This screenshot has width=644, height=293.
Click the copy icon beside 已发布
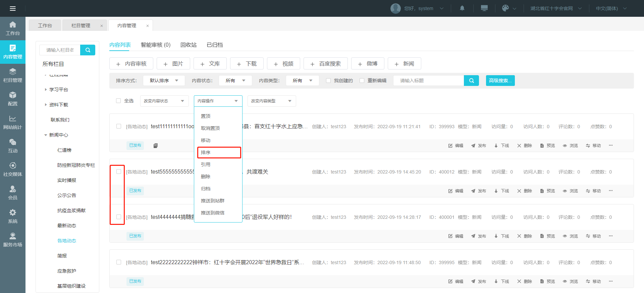pyautogui.click(x=156, y=146)
